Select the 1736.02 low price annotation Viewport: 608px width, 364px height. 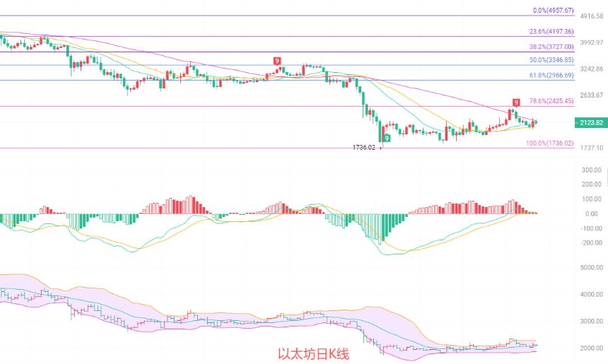pos(363,147)
